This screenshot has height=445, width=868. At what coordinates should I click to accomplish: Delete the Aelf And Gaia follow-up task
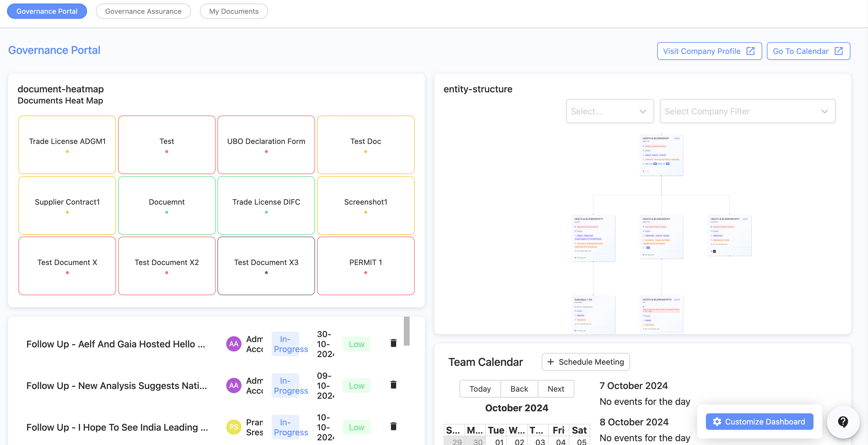393,343
